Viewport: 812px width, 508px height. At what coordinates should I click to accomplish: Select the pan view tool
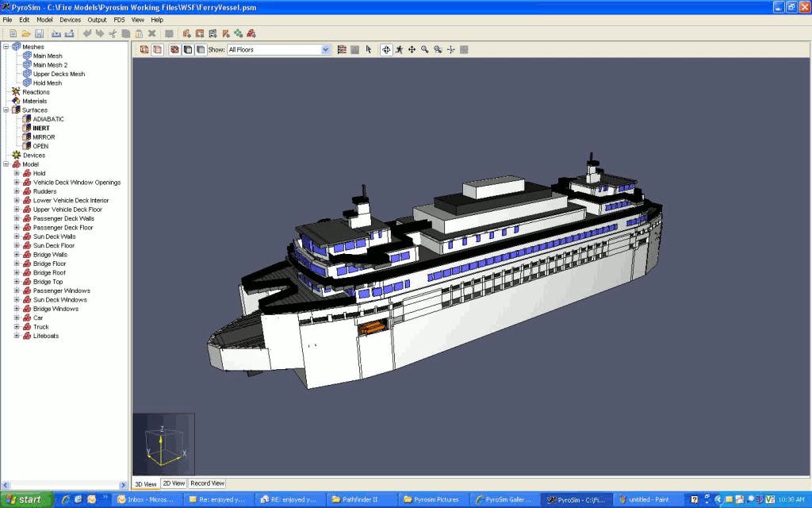[x=412, y=49]
